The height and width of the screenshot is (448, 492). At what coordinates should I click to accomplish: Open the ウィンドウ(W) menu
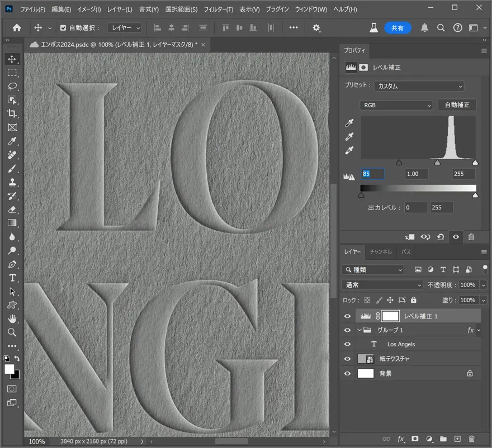(x=311, y=9)
